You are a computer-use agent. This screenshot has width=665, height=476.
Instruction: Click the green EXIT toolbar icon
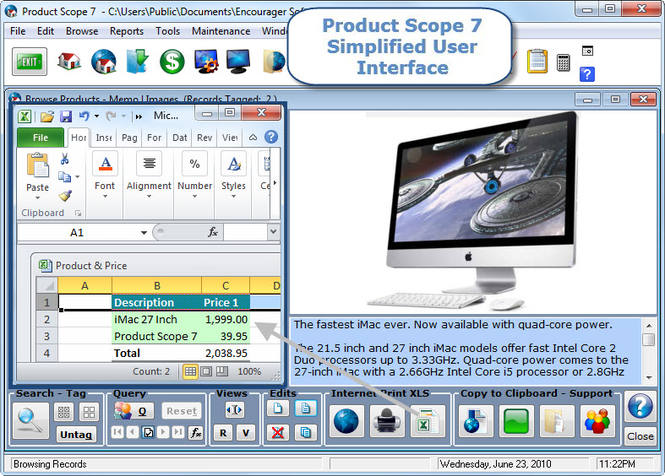pyautogui.click(x=29, y=62)
